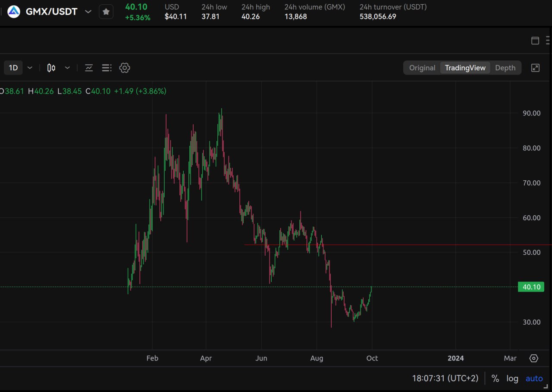Click the 2024 label on time axis
Screen dimensions: 552x392
pos(456,358)
